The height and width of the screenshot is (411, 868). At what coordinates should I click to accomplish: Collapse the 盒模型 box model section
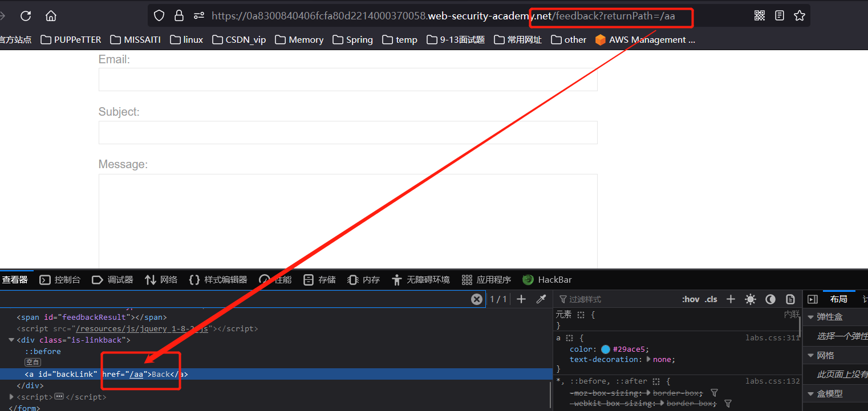tap(811, 394)
